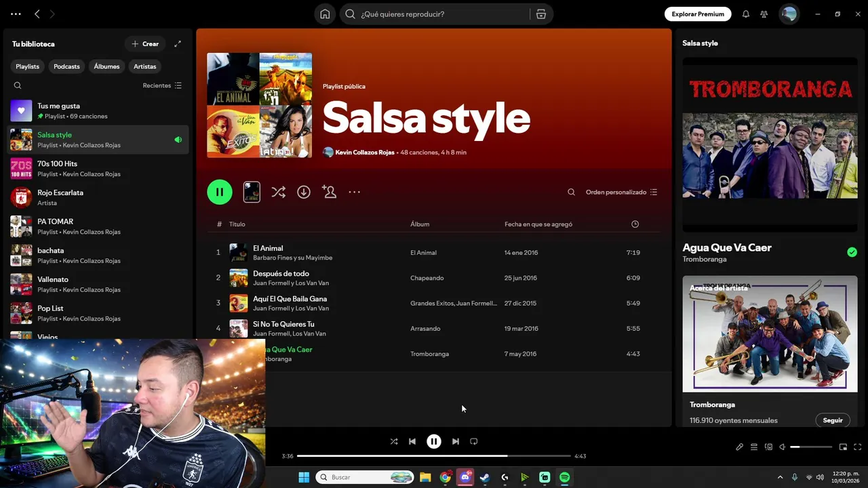Open the mini player icon
This screenshot has width=868, height=488.
point(843,447)
